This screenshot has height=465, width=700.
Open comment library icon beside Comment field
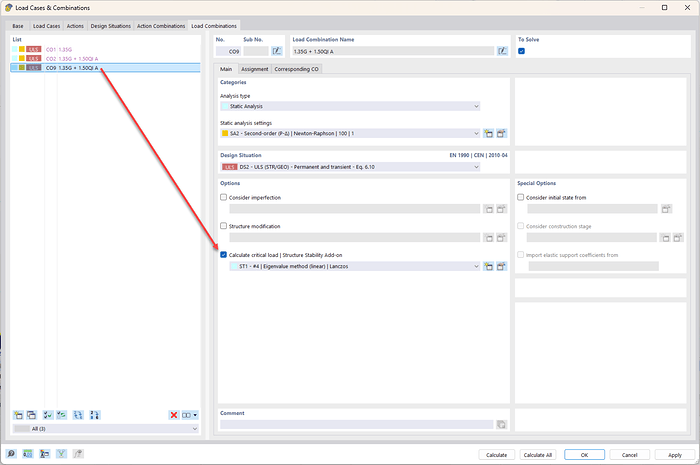tap(501, 424)
